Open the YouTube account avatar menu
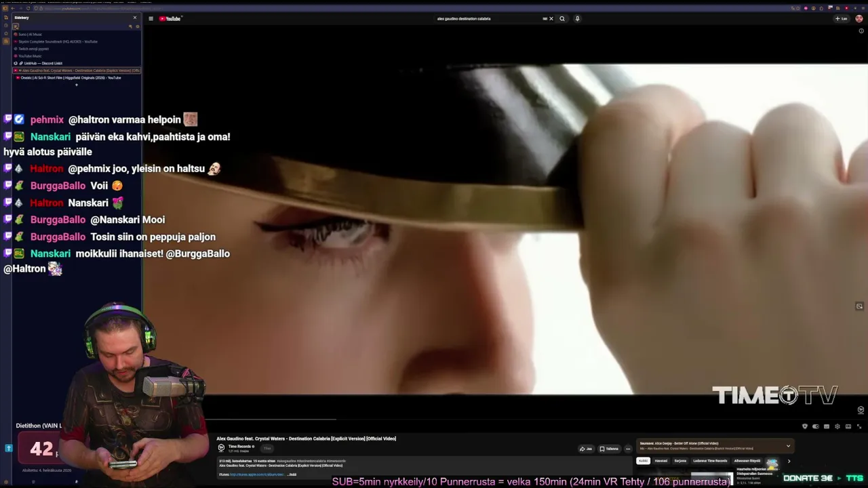Image resolution: width=868 pixels, height=488 pixels. [860, 19]
